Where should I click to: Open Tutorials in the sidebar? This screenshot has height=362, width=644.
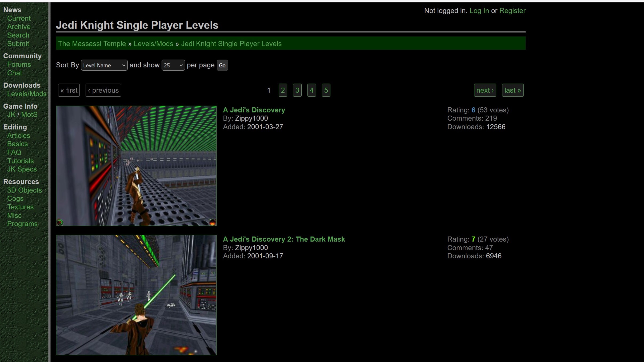click(21, 161)
